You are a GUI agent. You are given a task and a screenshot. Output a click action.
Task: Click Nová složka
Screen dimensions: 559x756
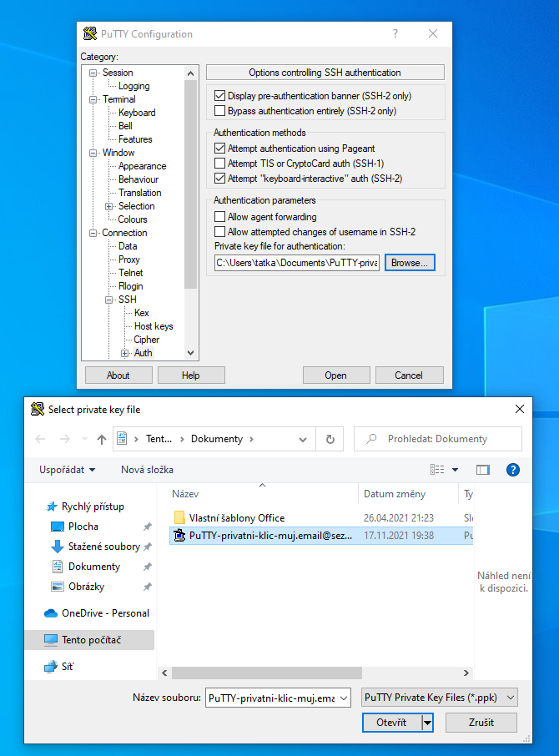point(147,470)
